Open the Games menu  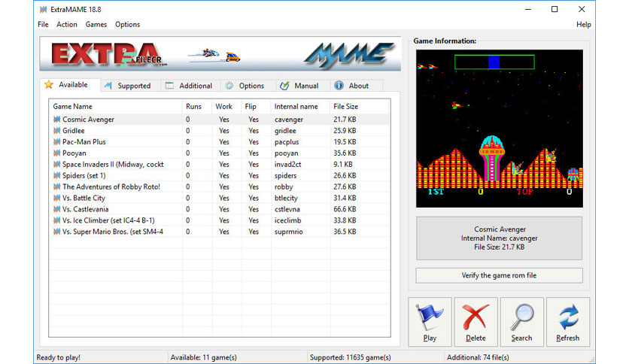[96, 25]
